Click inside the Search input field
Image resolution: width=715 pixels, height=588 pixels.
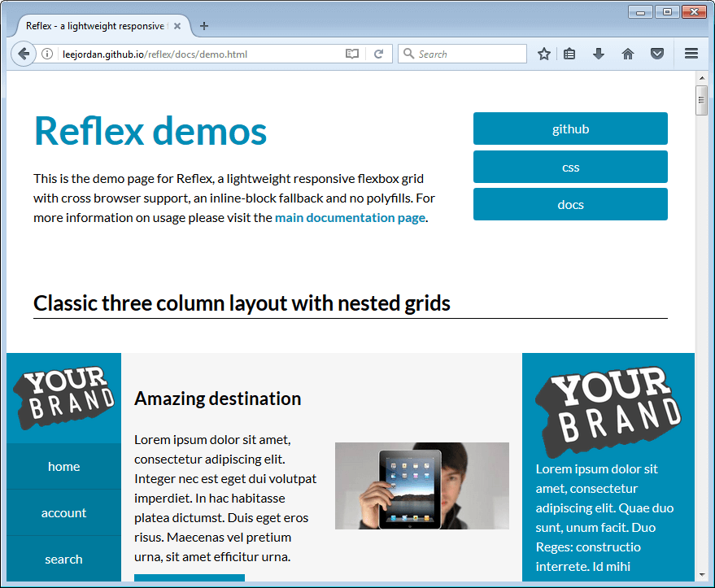469,54
